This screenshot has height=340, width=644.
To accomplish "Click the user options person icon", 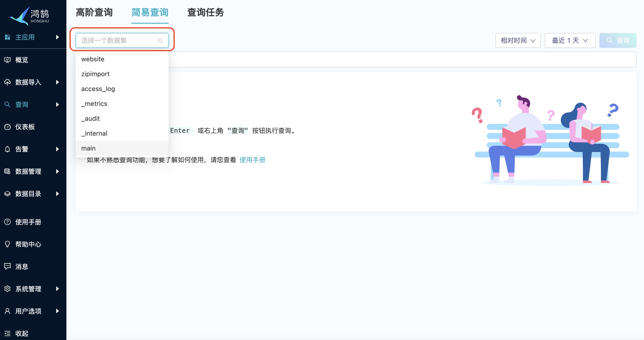I will coord(7,311).
